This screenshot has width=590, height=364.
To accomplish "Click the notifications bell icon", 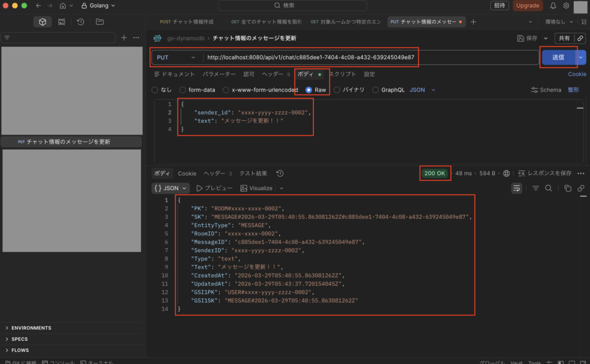I will pyautogui.click(x=553, y=6).
